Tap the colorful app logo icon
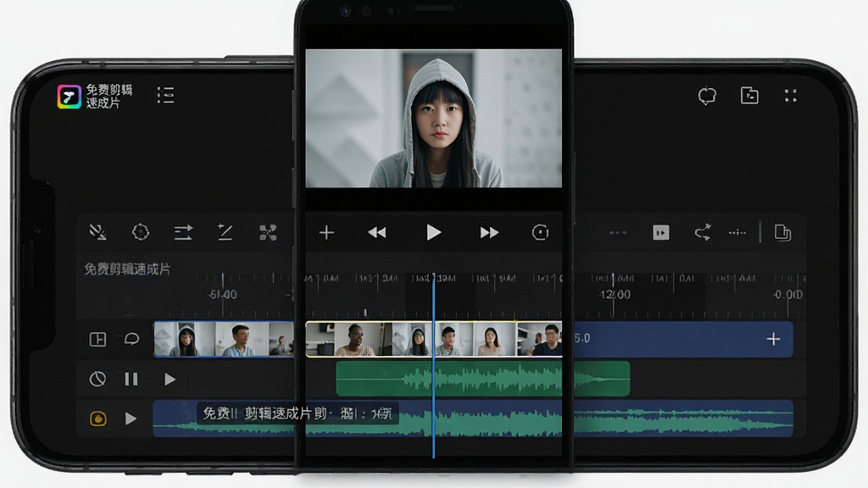 click(x=70, y=97)
